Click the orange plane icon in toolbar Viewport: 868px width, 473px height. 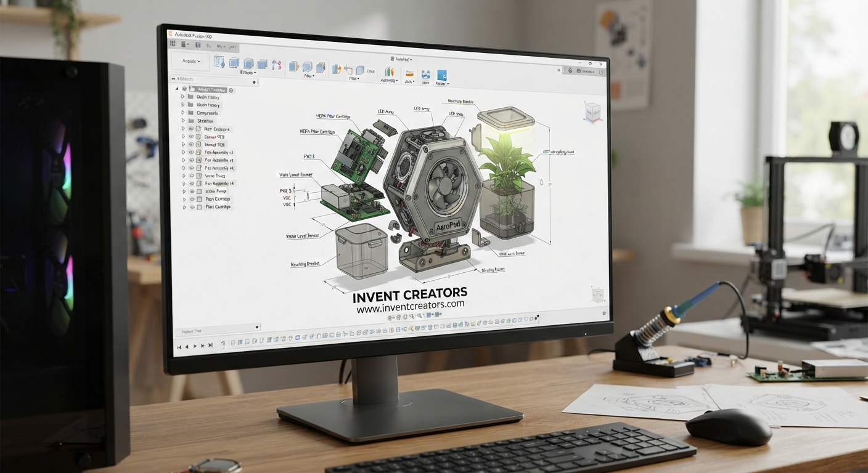[409, 73]
